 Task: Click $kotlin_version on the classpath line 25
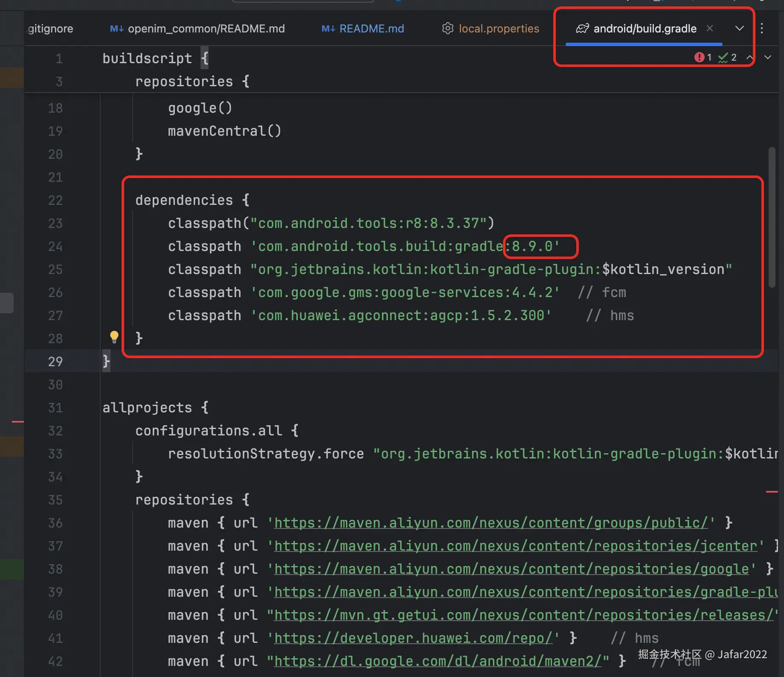click(x=663, y=269)
